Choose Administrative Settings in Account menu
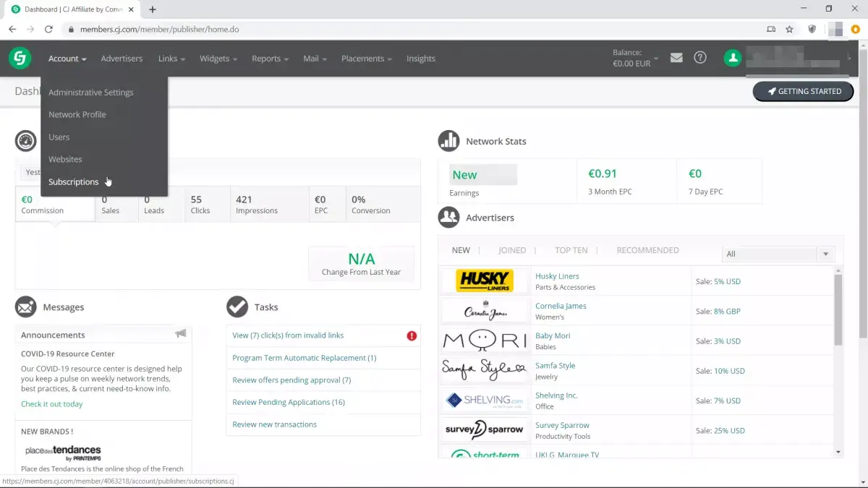This screenshot has height=488, width=868. 90,93
